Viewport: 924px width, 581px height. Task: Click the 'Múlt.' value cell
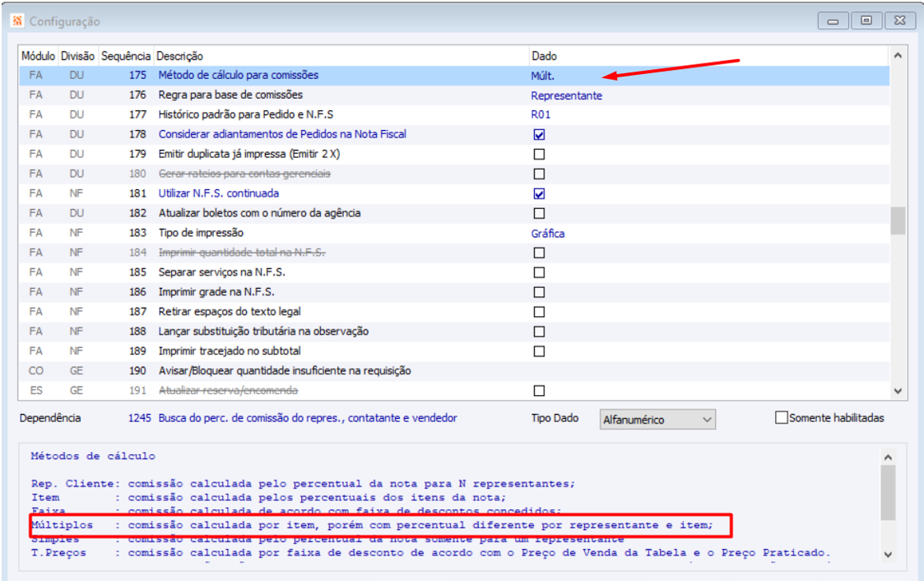coord(543,76)
